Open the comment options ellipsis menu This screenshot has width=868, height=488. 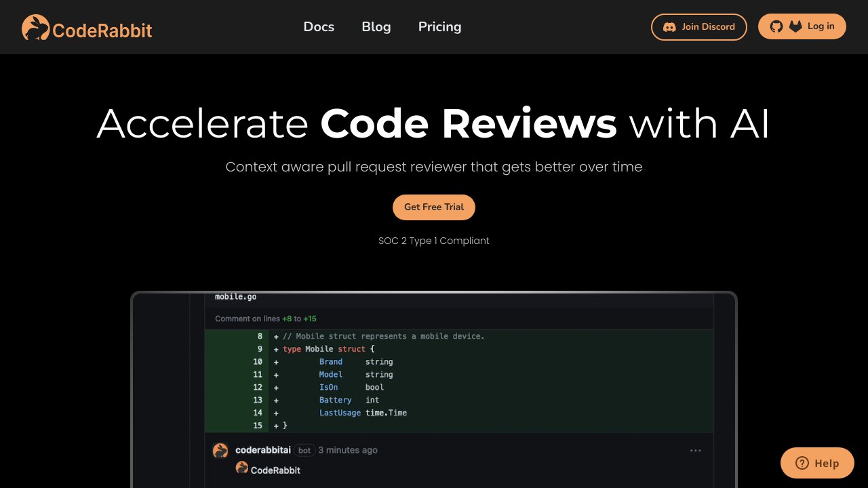(696, 450)
